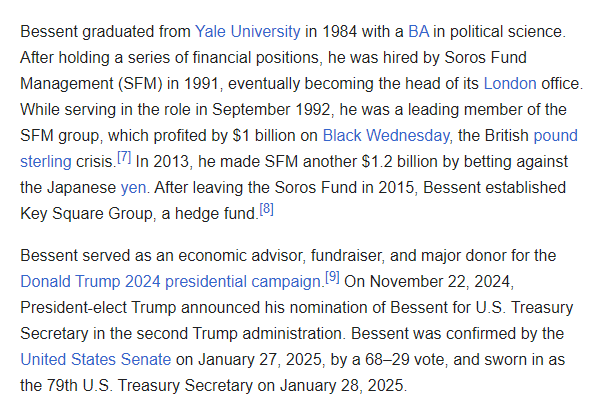
Task: Click the BA degree link
Action: [x=419, y=32]
